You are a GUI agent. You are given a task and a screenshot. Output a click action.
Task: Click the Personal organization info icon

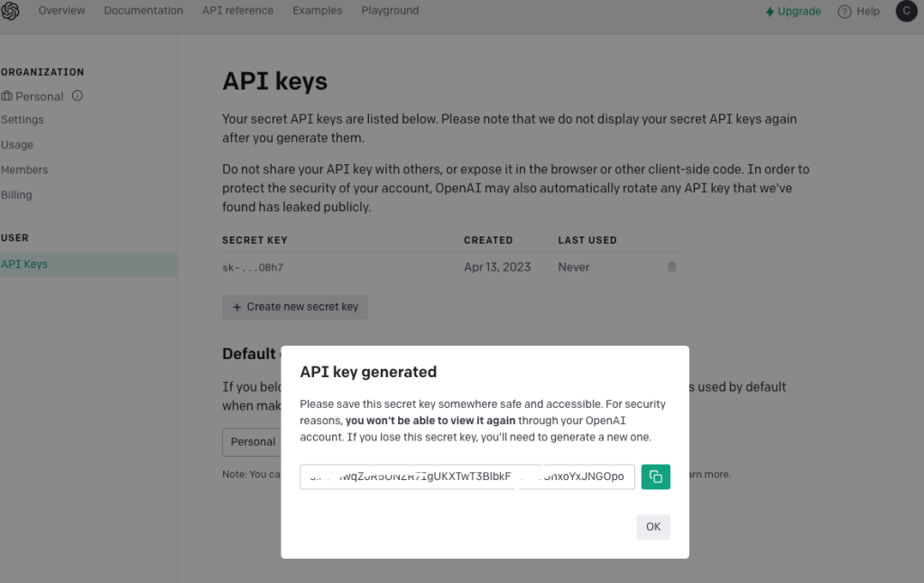(x=78, y=96)
